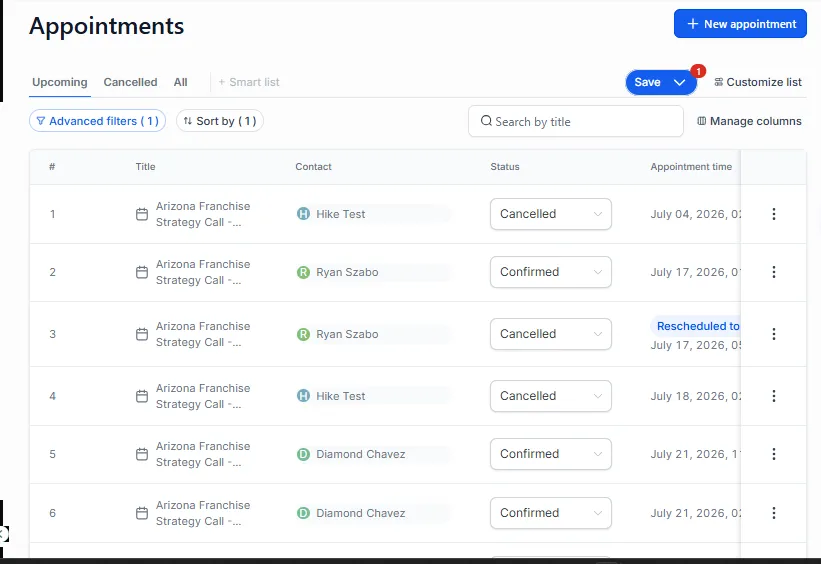Image resolution: width=821 pixels, height=564 pixels.
Task: Expand the Save button dropdown arrow
Action: (680, 83)
